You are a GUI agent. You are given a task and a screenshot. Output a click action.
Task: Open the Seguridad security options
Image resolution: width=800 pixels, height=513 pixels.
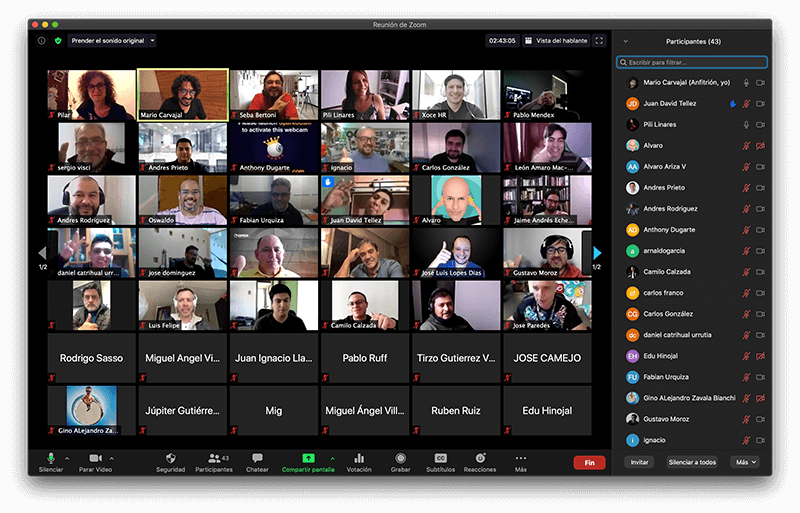click(170, 460)
